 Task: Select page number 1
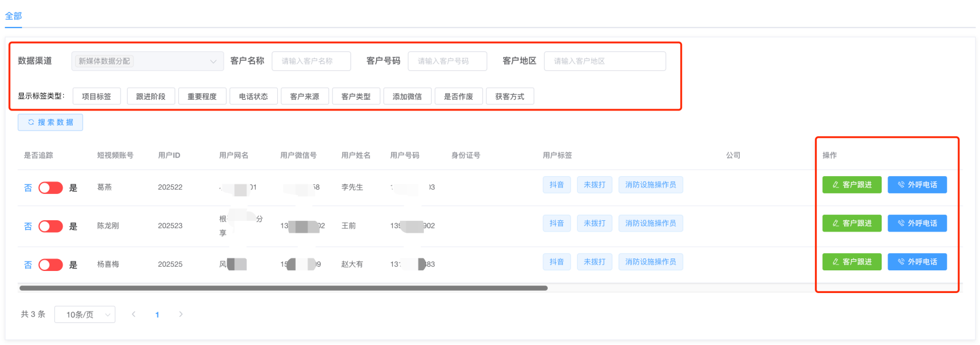pyautogui.click(x=157, y=315)
